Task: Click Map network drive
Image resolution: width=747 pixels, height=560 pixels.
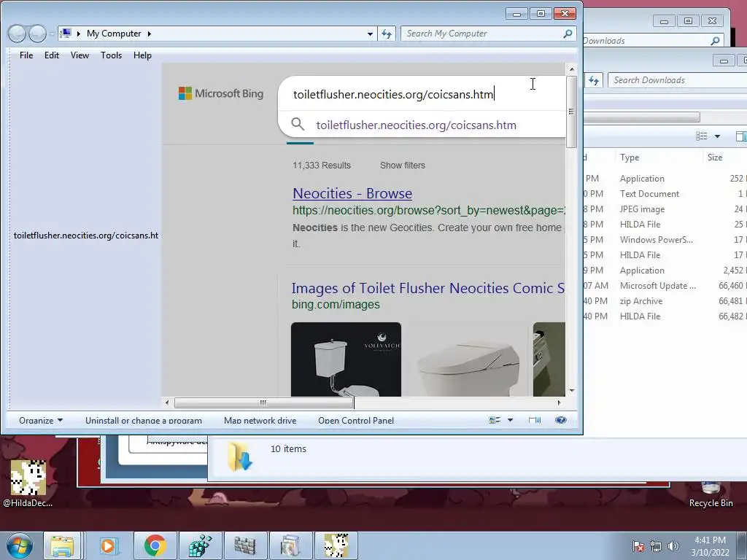Action: (x=260, y=420)
